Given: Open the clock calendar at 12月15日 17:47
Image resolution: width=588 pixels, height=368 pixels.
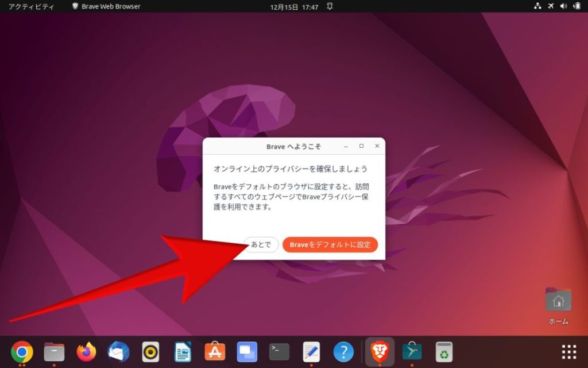Looking at the screenshot, I should (295, 7).
